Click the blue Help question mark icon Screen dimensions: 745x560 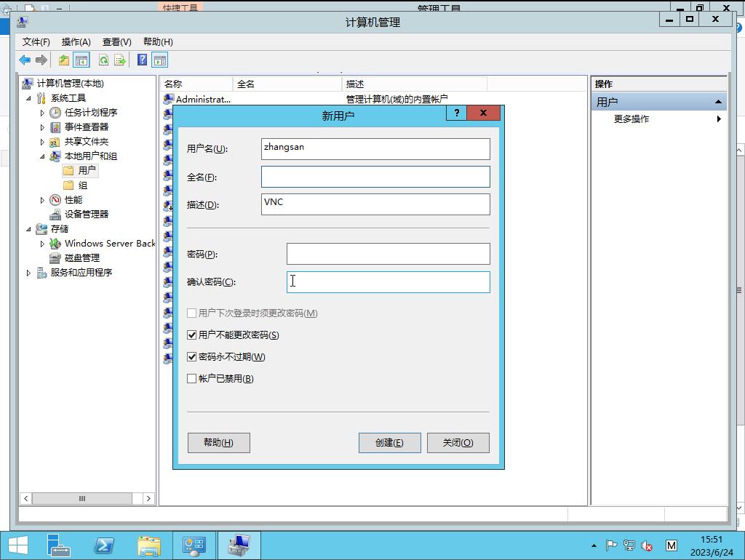click(143, 60)
